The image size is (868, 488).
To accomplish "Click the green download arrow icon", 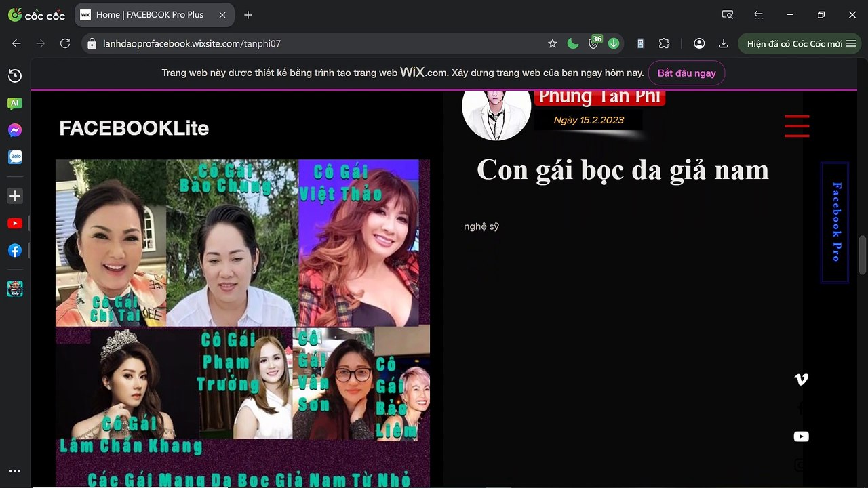I will point(614,43).
